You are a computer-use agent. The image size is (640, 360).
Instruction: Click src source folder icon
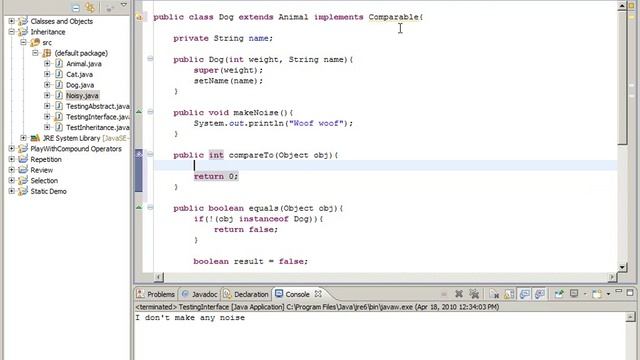coord(35,42)
